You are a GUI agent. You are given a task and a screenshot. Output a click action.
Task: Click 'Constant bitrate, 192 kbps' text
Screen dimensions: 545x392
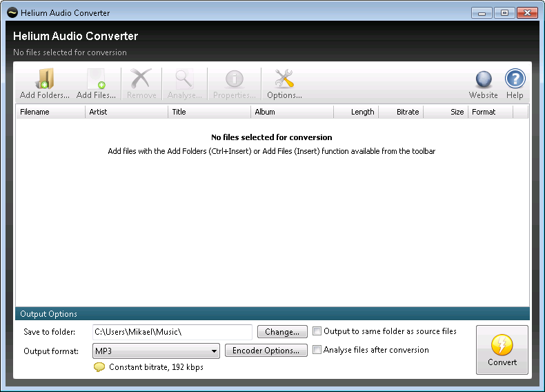(156, 367)
